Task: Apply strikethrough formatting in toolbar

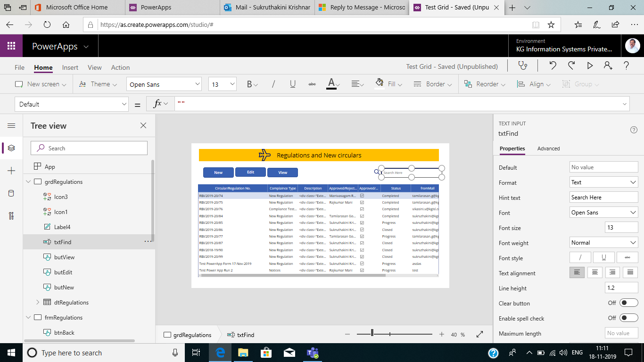Action: (x=312, y=84)
